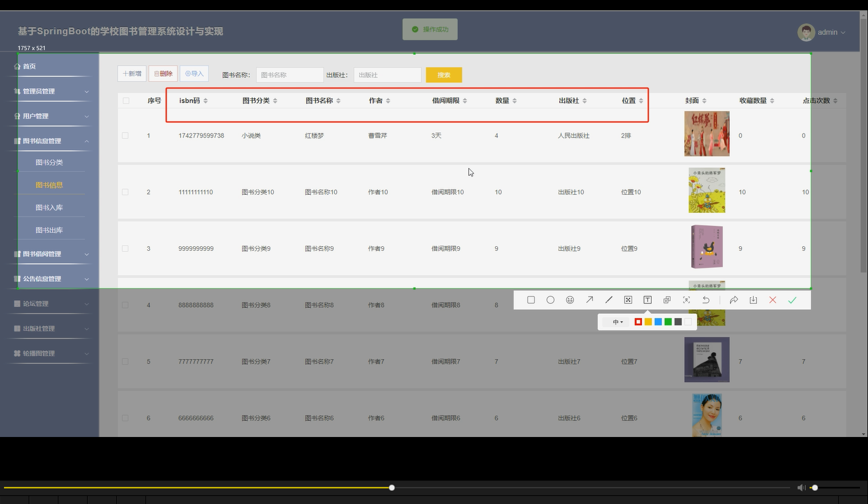This screenshot has width=868, height=504.
Task: Pick the blue annotation color
Action: (x=658, y=322)
